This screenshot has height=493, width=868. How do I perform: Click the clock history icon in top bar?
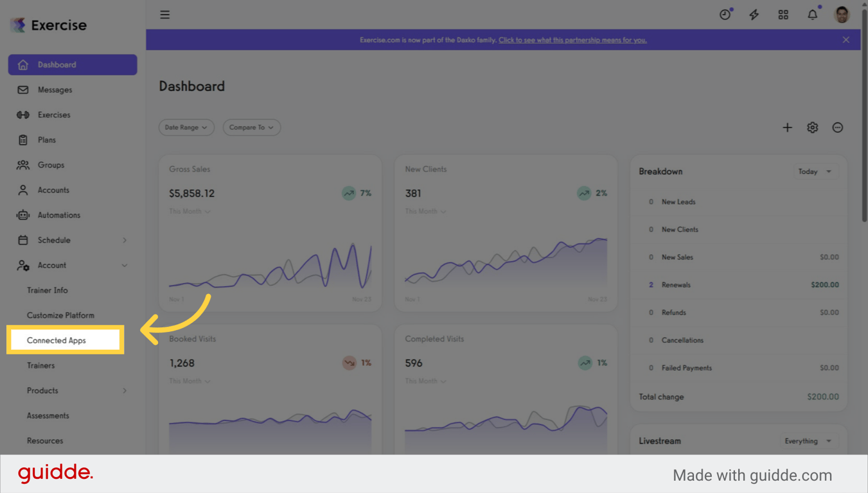click(x=725, y=14)
